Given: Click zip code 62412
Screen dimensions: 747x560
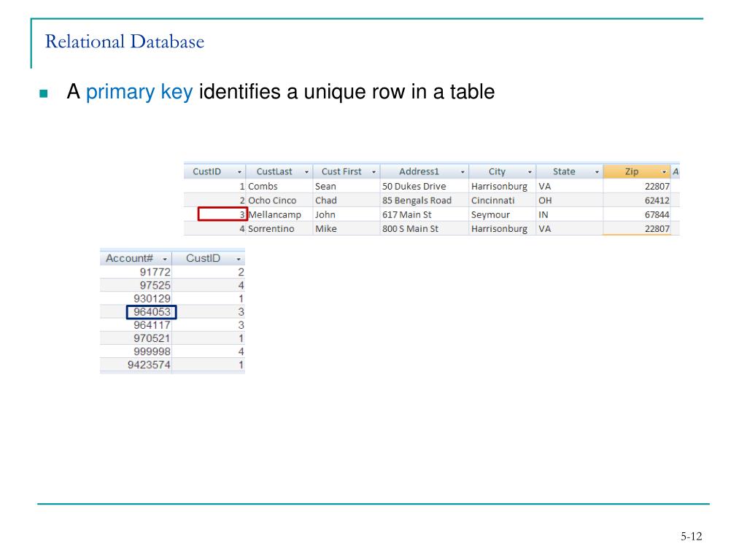Looking at the screenshot, I should [x=637, y=201].
